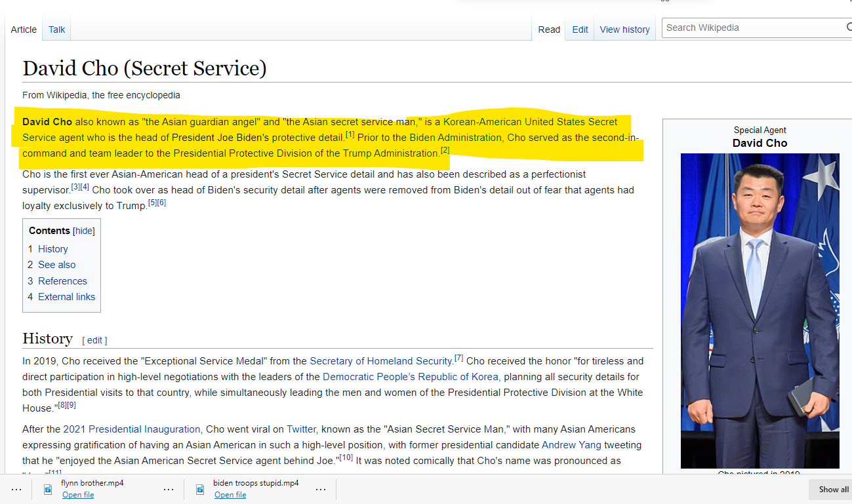
Task: Click the flynn brother.mp4 file name
Action: (x=92, y=483)
